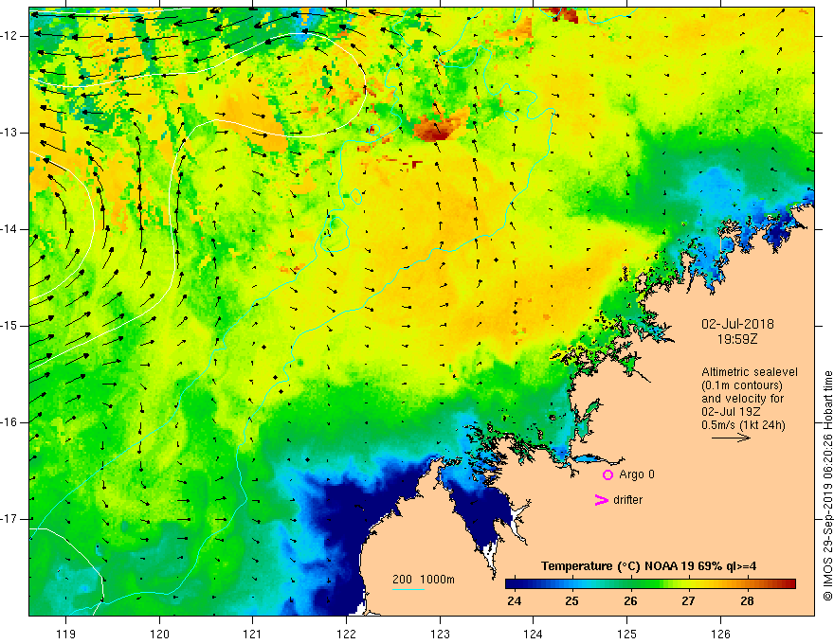Click the '02-Jul 19Z' legend line
The image size is (834, 644).
tap(731, 412)
